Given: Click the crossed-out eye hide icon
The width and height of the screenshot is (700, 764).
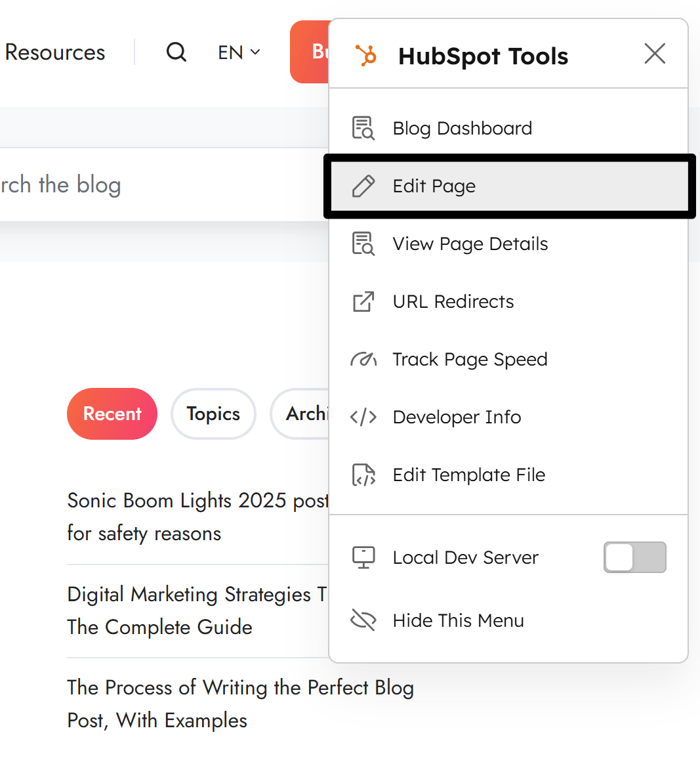Looking at the screenshot, I should click(x=363, y=620).
